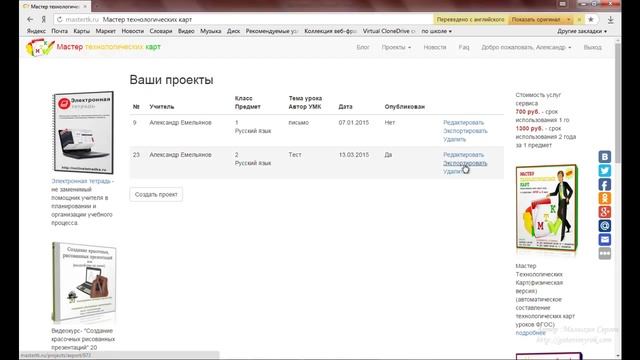The width and height of the screenshot is (640, 360).
Task: Open the 'Словари' bookmark
Action: [161, 31]
